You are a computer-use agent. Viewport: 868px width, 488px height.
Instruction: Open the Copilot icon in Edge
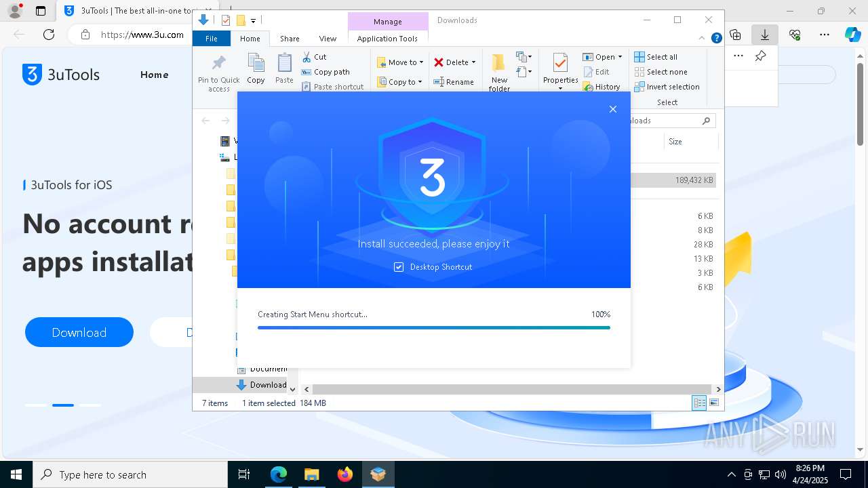pos(852,35)
